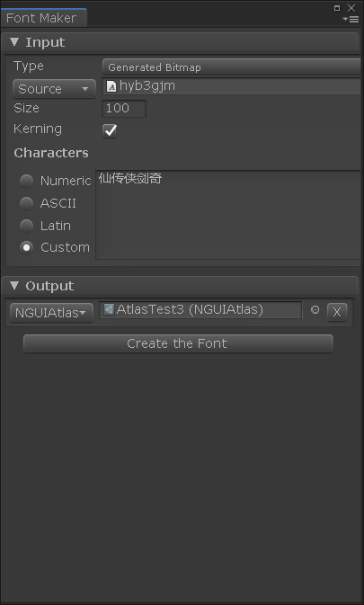
Task: Clear the atlas with the X button
Action: tap(337, 312)
